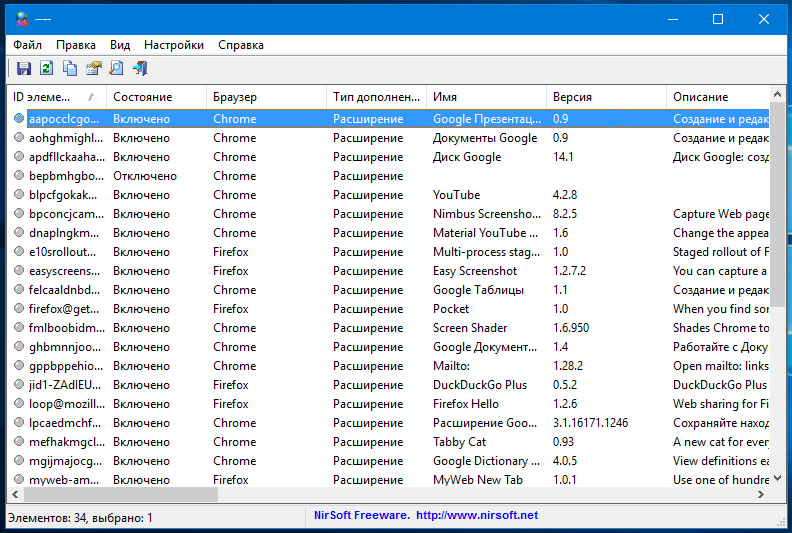Click the status icon of easyscreens row
Viewport: 792px width, 533px height.
(x=19, y=270)
